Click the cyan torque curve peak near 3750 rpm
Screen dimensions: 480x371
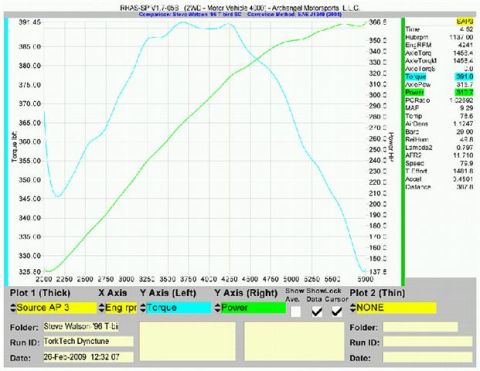[183, 23]
